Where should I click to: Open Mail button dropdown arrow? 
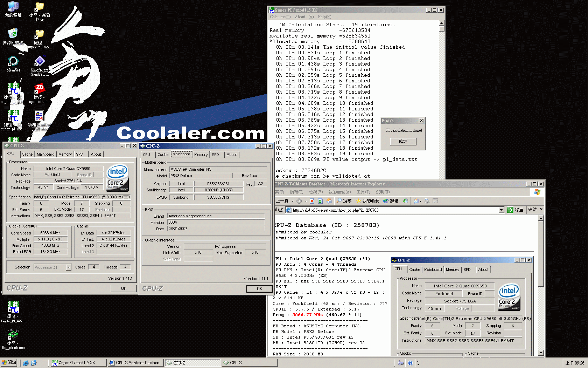click(x=420, y=201)
